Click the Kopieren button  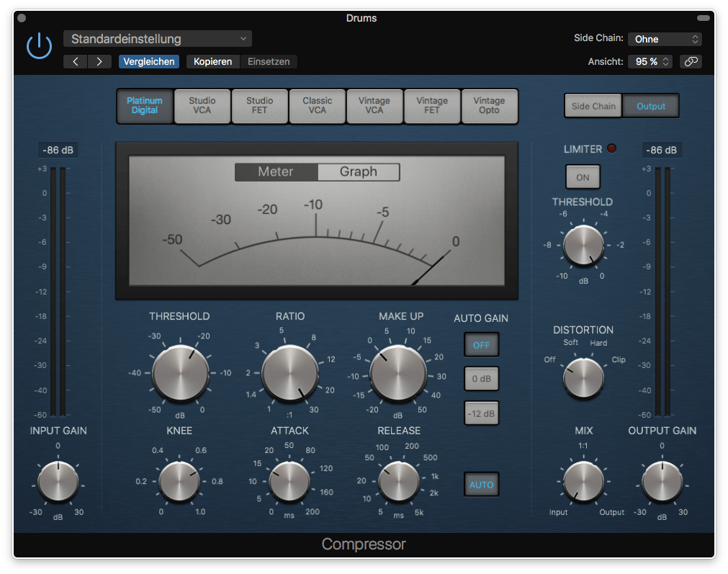(212, 61)
